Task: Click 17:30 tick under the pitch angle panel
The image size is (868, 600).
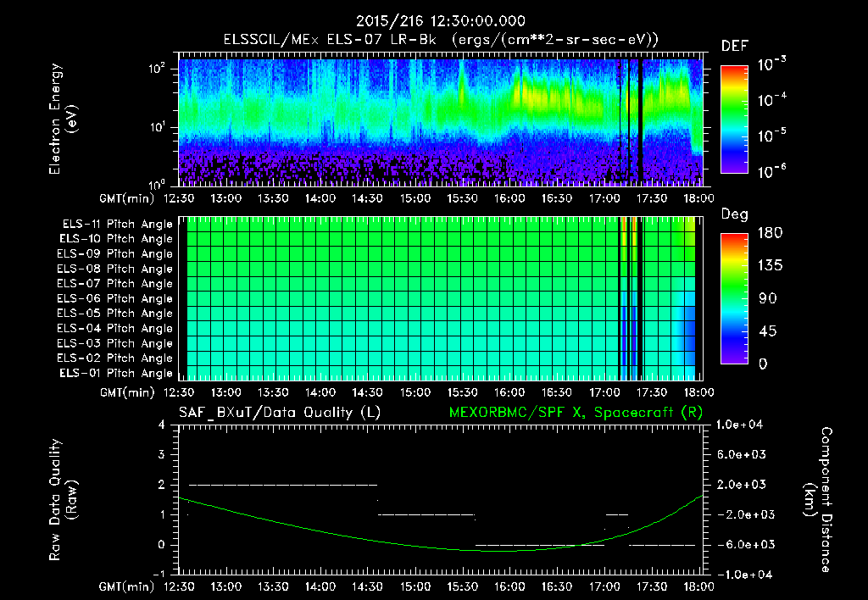Action: (x=651, y=392)
